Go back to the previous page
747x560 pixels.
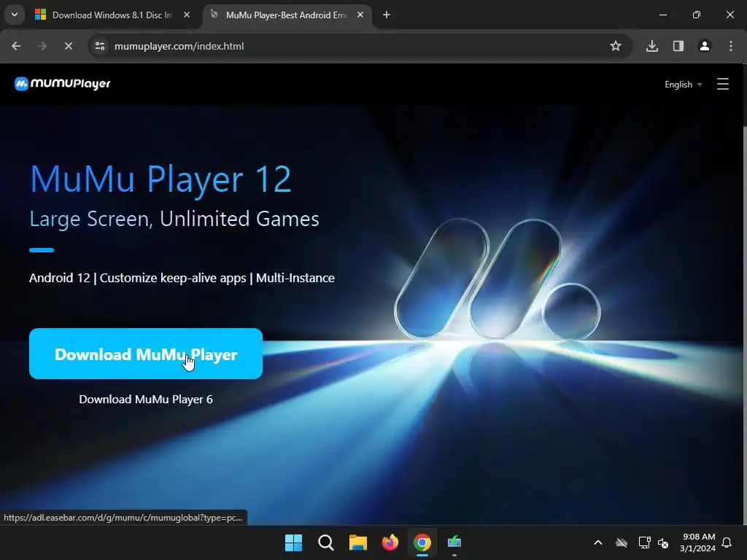point(16,46)
